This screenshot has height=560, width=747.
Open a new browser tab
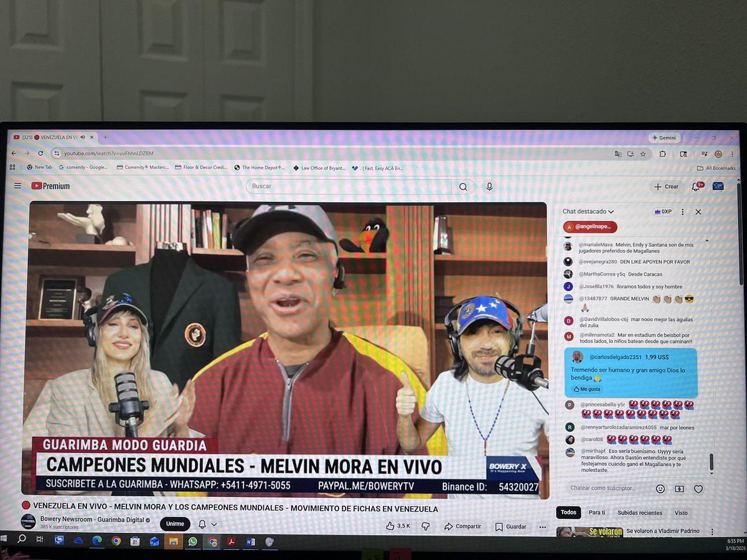pos(105,137)
